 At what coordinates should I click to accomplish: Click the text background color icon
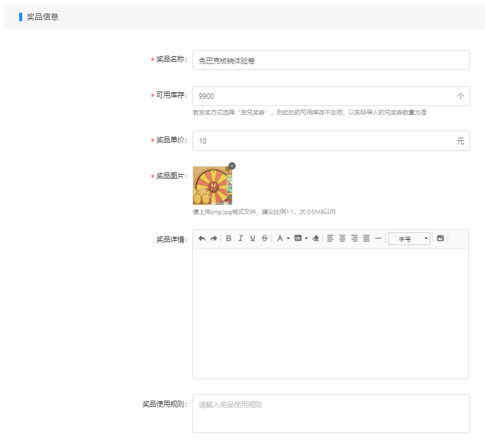(x=298, y=238)
